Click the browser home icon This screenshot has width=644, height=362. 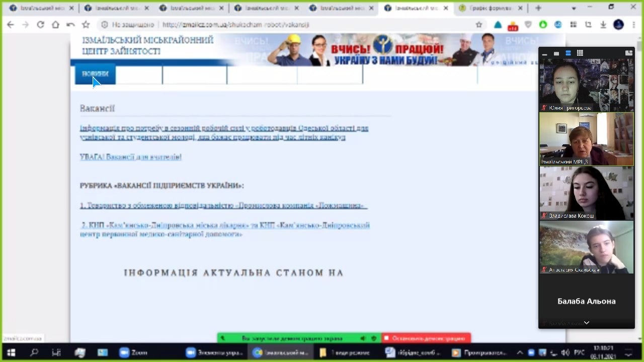pyautogui.click(x=55, y=25)
